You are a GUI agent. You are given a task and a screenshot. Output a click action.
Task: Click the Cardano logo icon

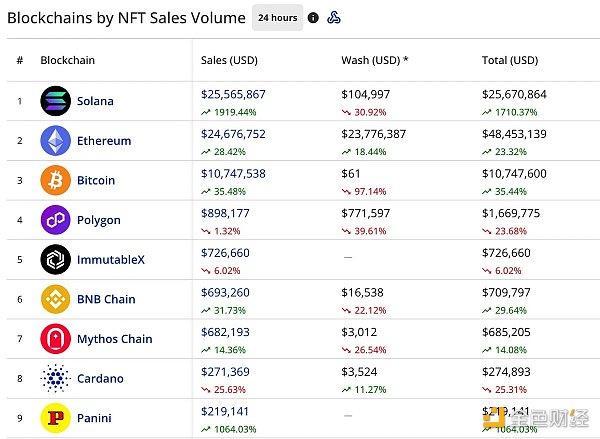55,378
